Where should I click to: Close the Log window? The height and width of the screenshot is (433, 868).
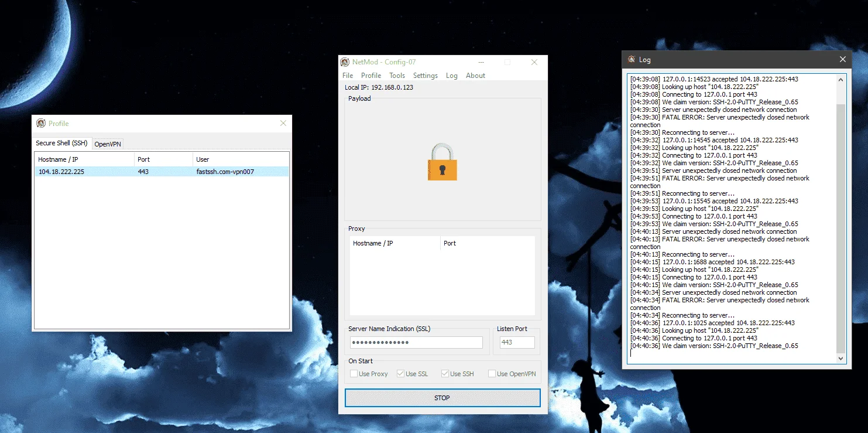[x=843, y=60]
